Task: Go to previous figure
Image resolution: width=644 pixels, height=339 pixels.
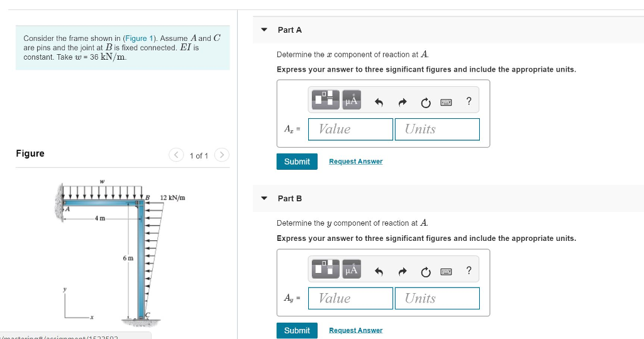Action: pos(176,155)
